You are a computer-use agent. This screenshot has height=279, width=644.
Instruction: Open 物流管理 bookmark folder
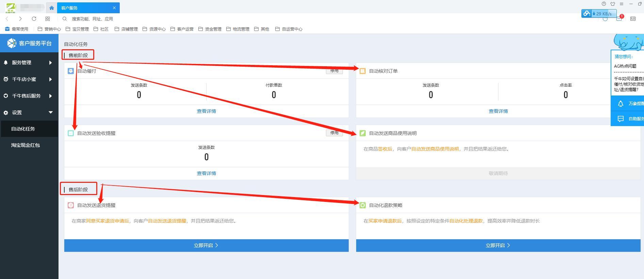tap(237, 29)
